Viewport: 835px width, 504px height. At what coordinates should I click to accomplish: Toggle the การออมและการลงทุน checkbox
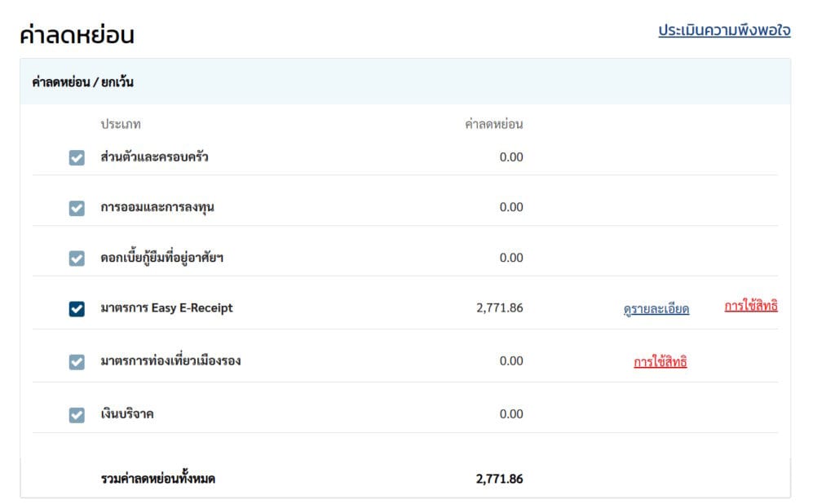pyautogui.click(x=77, y=209)
